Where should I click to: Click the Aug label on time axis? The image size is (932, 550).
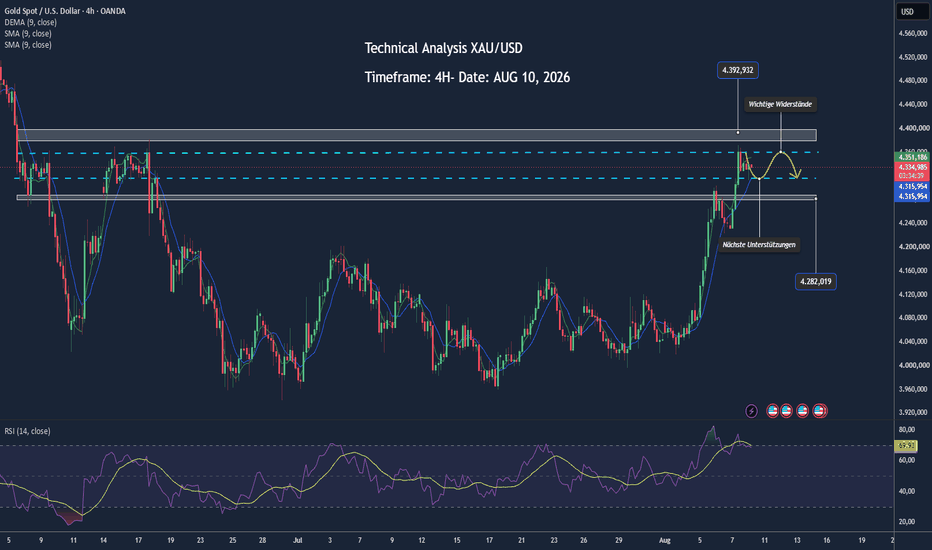(665, 540)
